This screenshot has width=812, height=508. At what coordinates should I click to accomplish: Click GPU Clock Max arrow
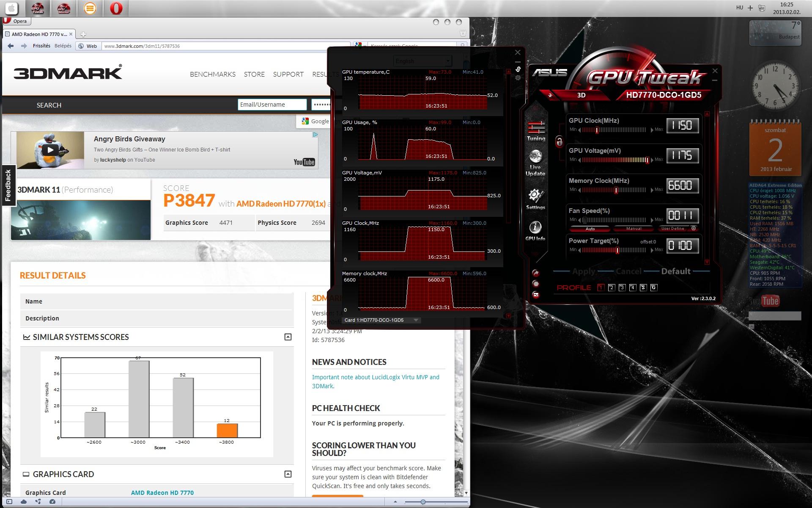pos(652,130)
